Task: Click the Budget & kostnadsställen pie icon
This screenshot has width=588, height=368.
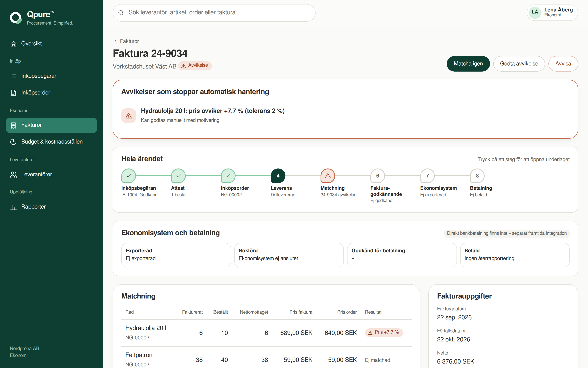Action: point(14,142)
